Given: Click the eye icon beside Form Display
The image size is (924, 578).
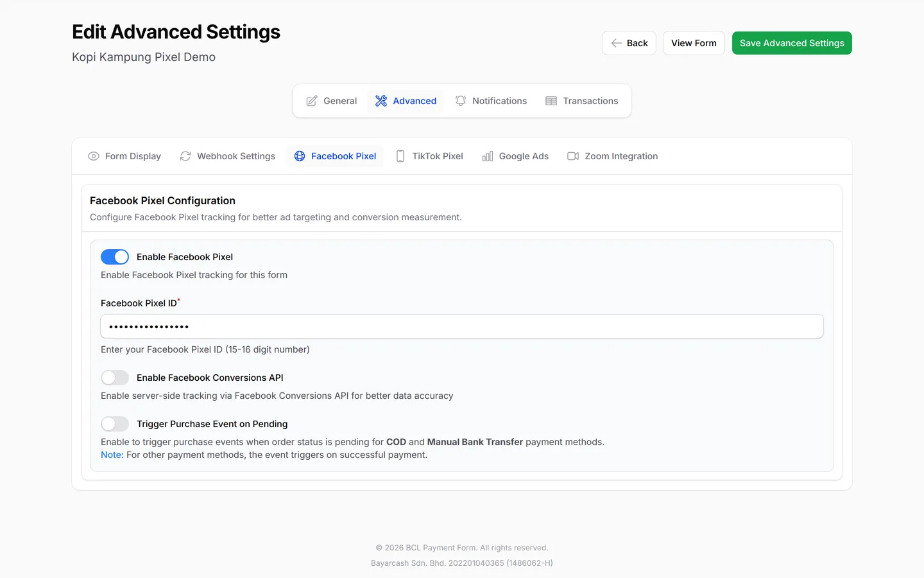Looking at the screenshot, I should [x=94, y=156].
